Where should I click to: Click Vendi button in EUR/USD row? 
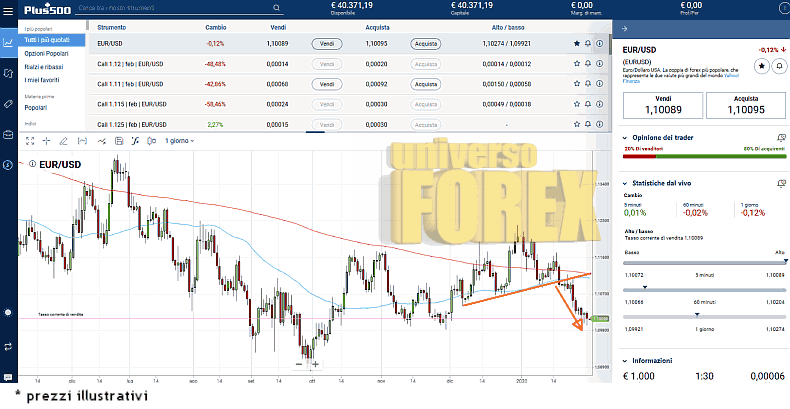click(326, 44)
